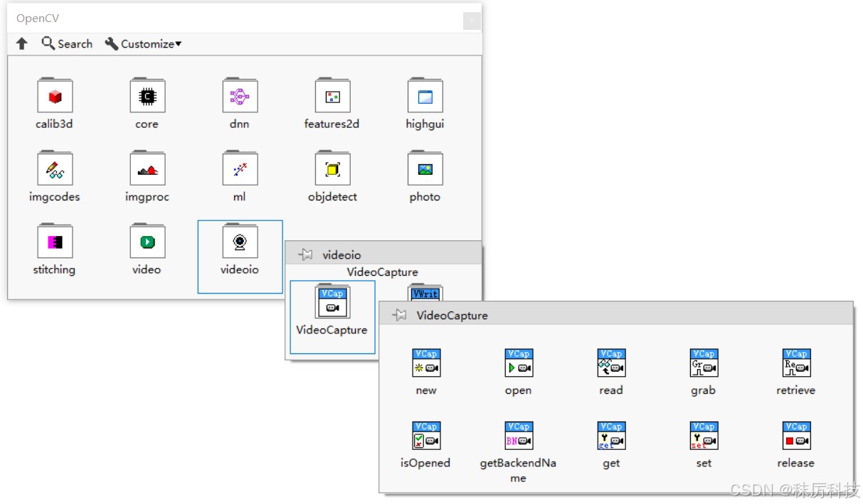
Task: Click the VideoCapture subpalette title text
Action: coord(452,315)
